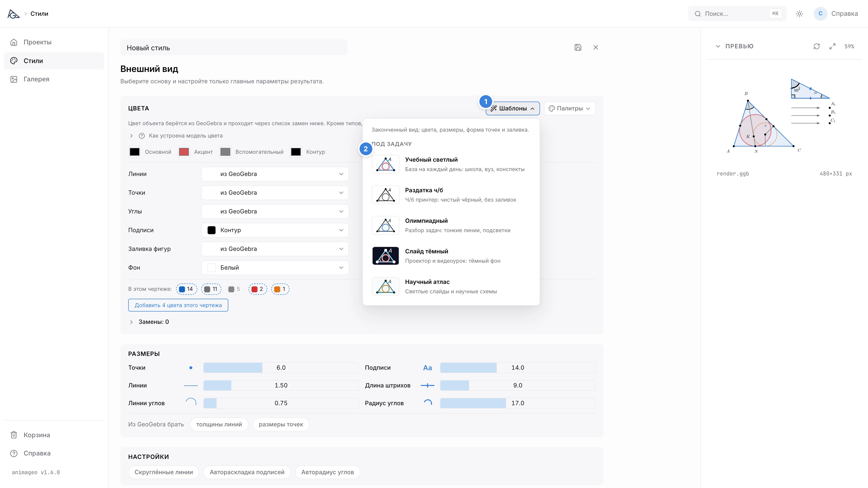Click Добавить 4 цвета этого чертежа
The height and width of the screenshot is (488, 868).
(178, 305)
